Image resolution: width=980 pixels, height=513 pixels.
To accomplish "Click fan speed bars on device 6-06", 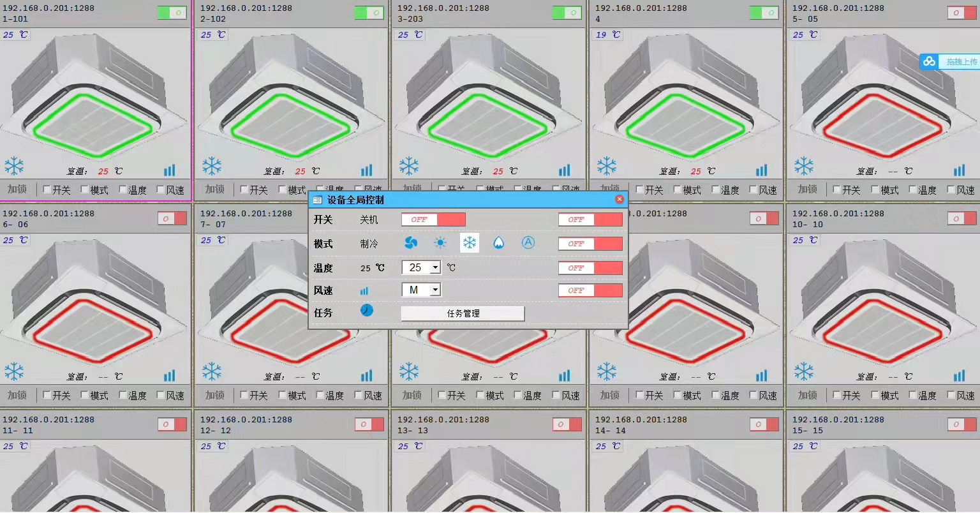I will coord(170,375).
